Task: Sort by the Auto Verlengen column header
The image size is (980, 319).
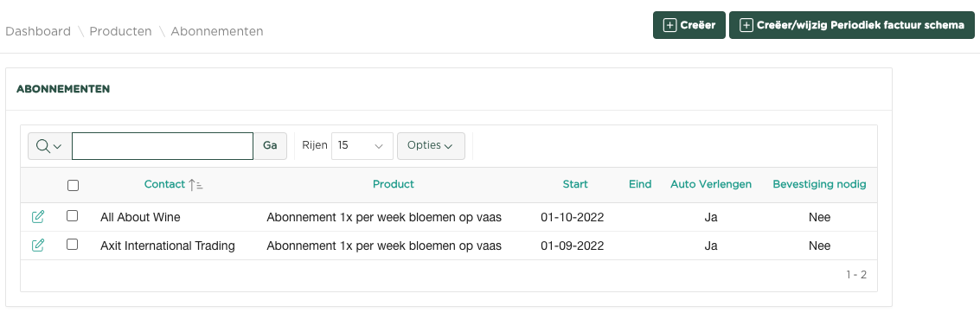Action: (711, 184)
